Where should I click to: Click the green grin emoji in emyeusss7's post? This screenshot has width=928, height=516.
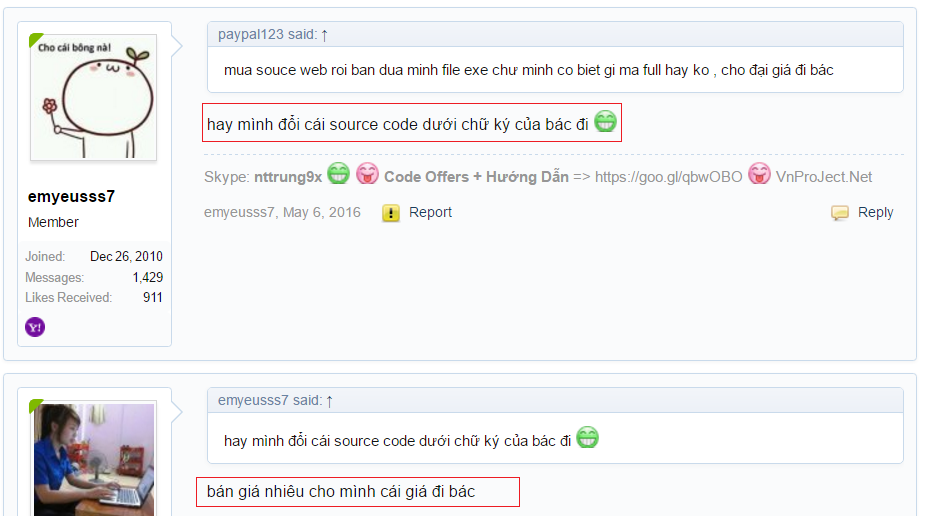click(x=605, y=121)
